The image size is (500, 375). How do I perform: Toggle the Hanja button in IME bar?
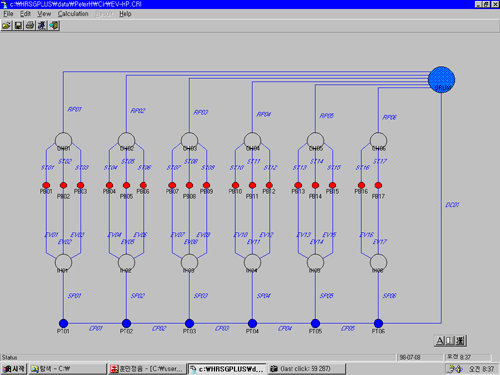(x=460, y=341)
